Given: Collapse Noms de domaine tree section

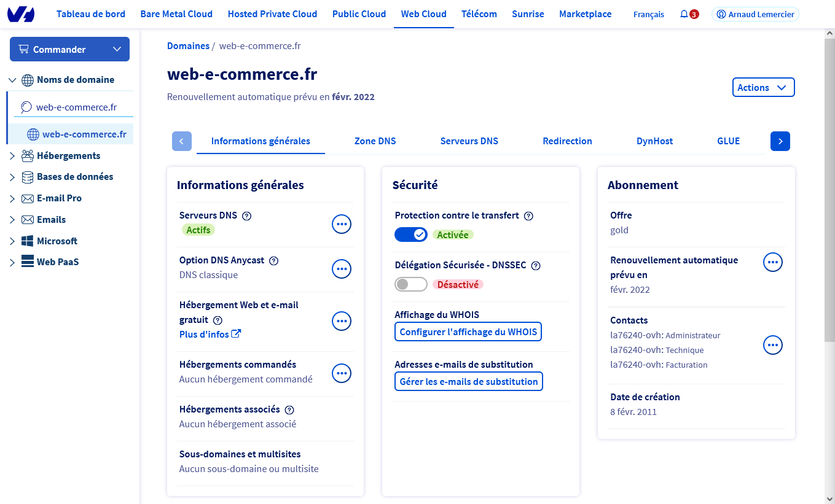Looking at the screenshot, I should pyautogui.click(x=12, y=80).
